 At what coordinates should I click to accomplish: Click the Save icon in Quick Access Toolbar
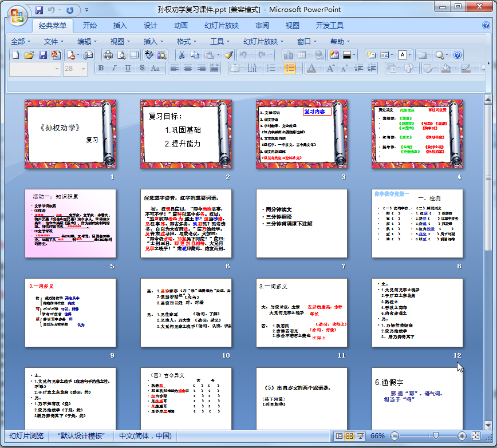pos(39,10)
